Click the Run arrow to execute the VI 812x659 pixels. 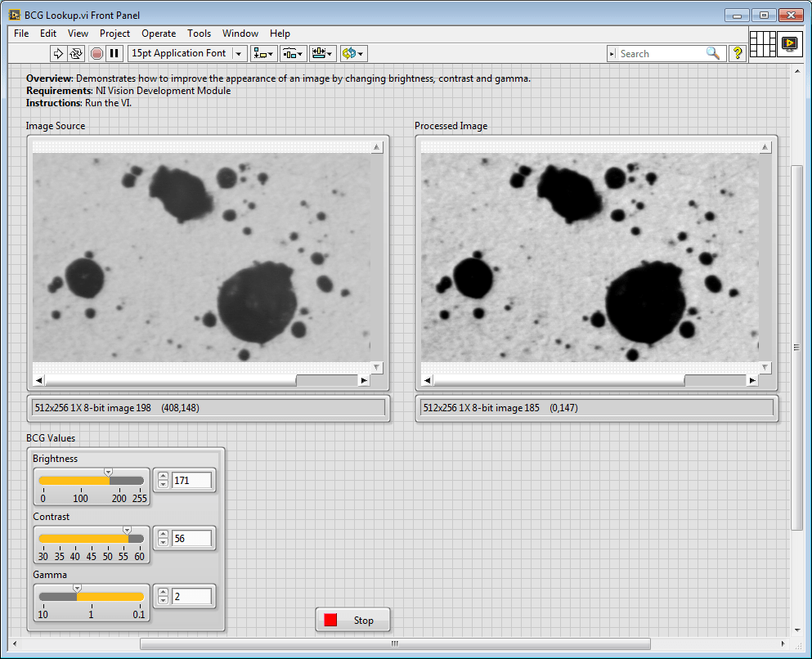[x=59, y=53]
